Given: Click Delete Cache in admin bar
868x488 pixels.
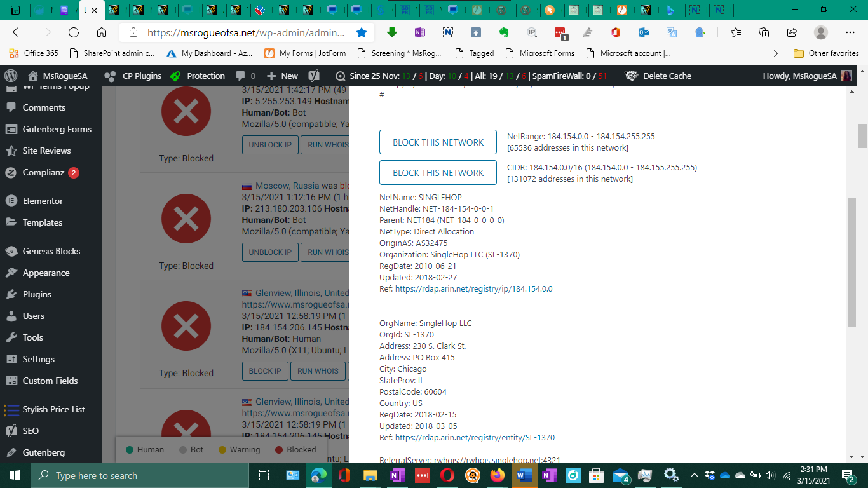Looking at the screenshot, I should click(666, 76).
